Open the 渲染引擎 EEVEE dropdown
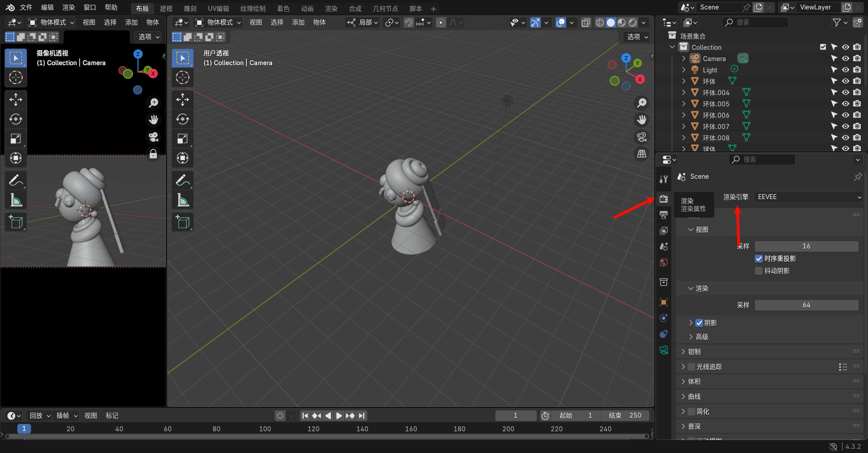This screenshot has height=453, width=868. click(x=808, y=197)
